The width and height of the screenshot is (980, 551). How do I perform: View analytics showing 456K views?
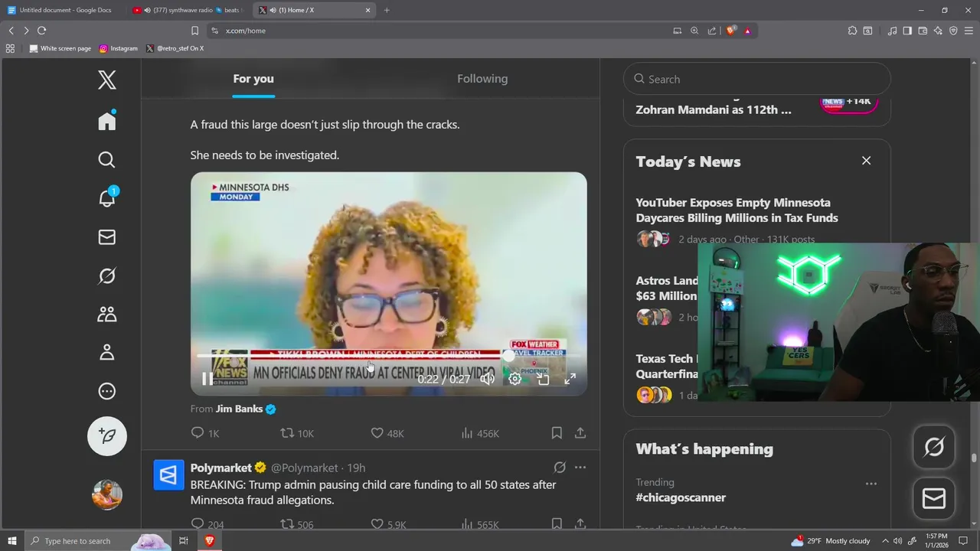(x=480, y=433)
